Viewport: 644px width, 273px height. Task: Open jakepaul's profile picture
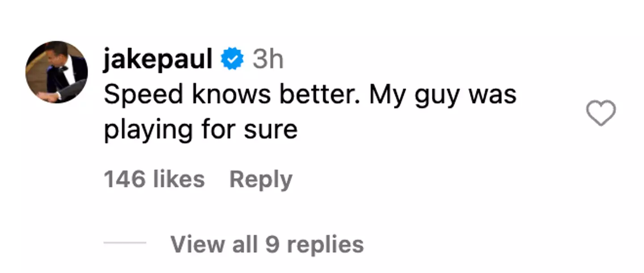point(56,72)
